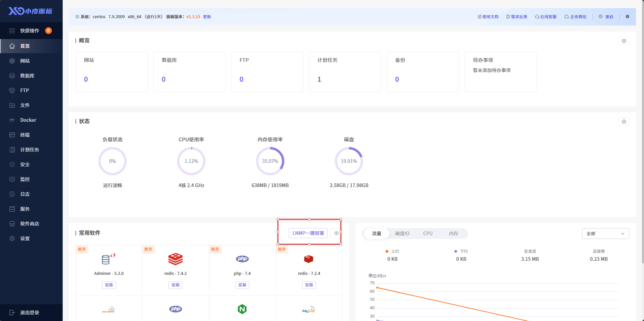Click the gear icon in Overview panel
This screenshot has height=321, width=644.
pos(624,41)
